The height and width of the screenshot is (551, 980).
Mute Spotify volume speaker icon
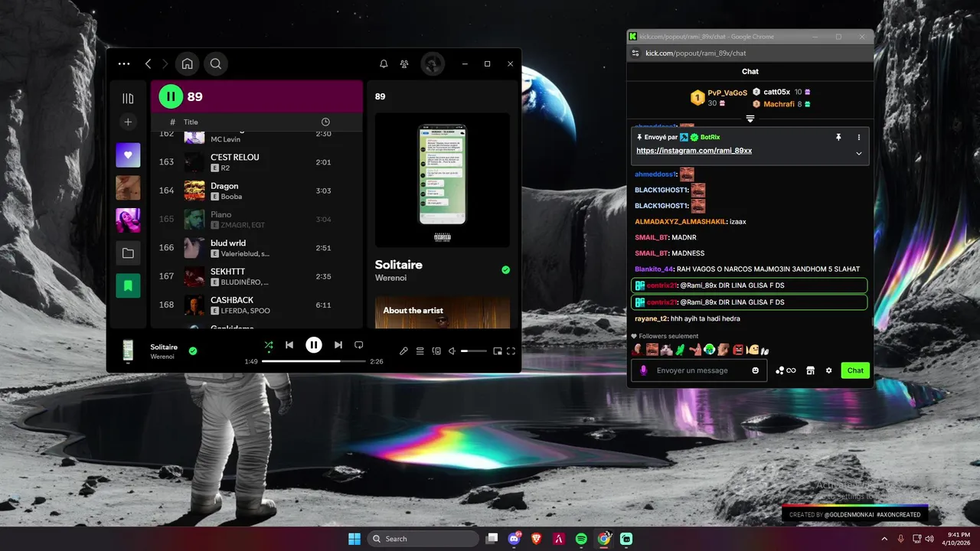tap(452, 351)
